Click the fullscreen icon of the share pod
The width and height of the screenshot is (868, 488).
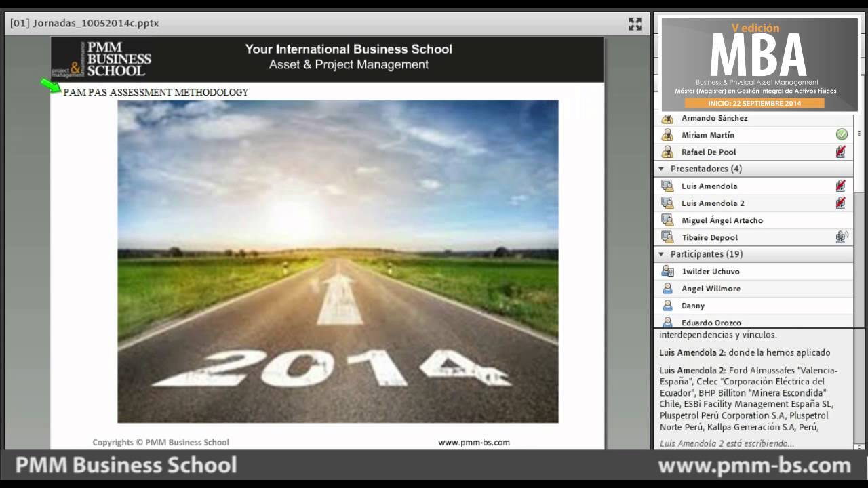tap(635, 24)
